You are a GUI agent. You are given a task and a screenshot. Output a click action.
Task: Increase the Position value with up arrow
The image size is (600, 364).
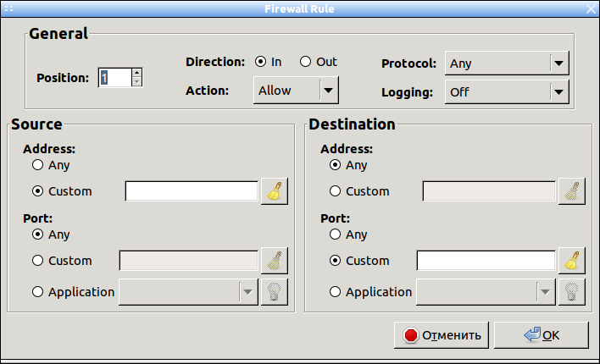[x=136, y=73]
